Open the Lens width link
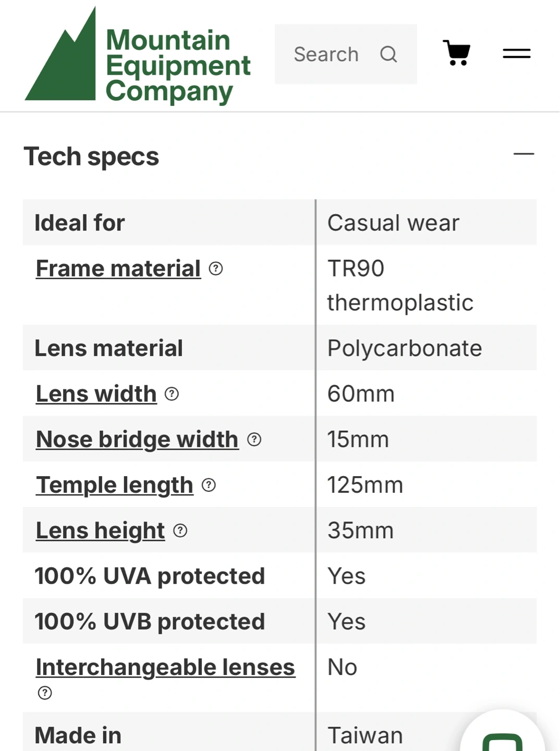Viewport: 560px width, 751px height. (96, 394)
